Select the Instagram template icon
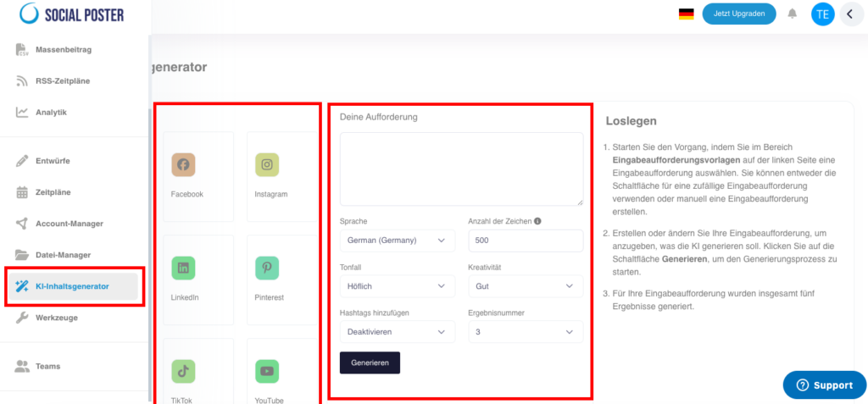The width and height of the screenshot is (868, 404). 267,165
